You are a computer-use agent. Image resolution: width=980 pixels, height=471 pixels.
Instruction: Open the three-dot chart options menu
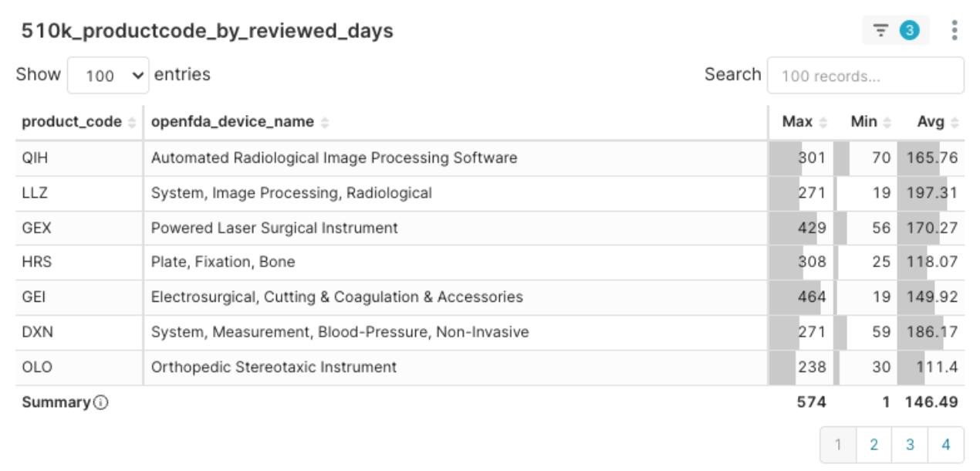coord(955,31)
